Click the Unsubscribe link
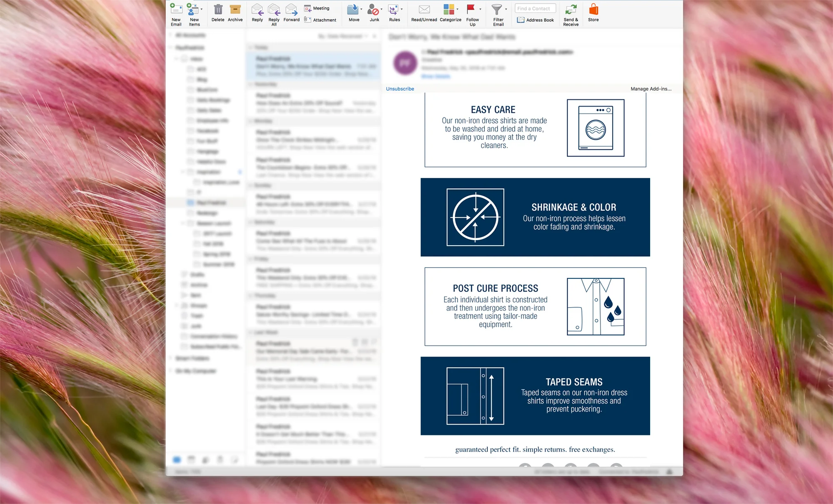The height and width of the screenshot is (504, 833). [x=400, y=89]
